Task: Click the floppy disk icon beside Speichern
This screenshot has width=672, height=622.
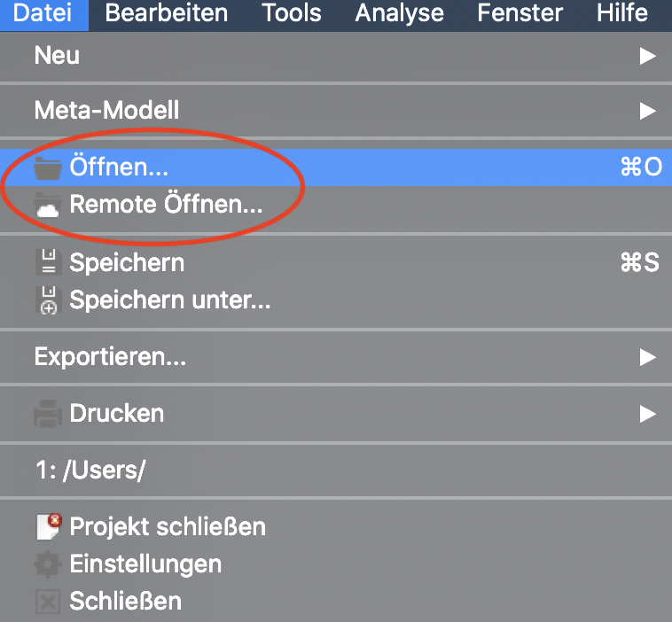Action: pyautogui.click(x=48, y=263)
